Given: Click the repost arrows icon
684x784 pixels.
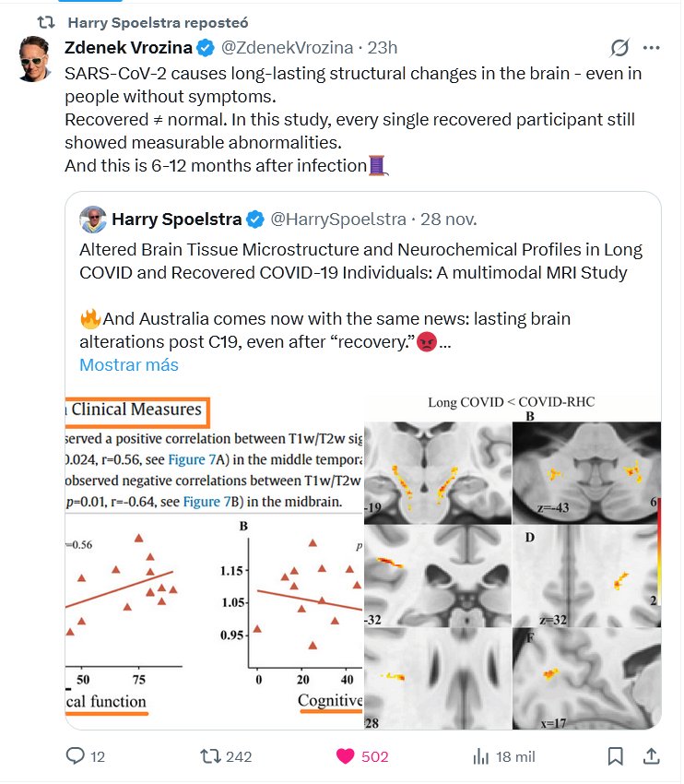Looking at the screenshot, I should coord(211,756).
